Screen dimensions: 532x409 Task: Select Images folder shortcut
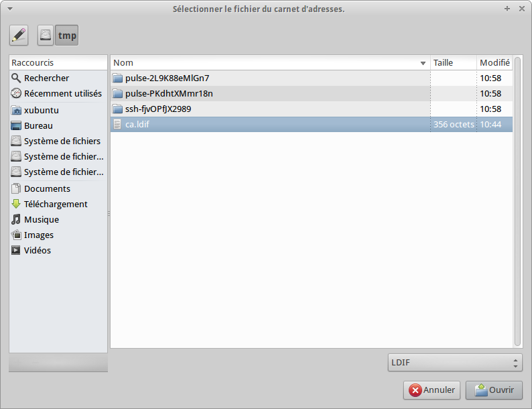point(39,235)
